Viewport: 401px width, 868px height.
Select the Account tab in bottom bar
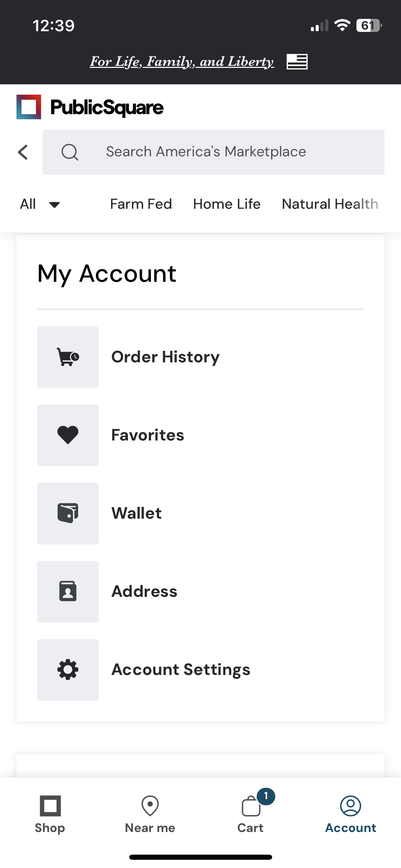(x=351, y=814)
